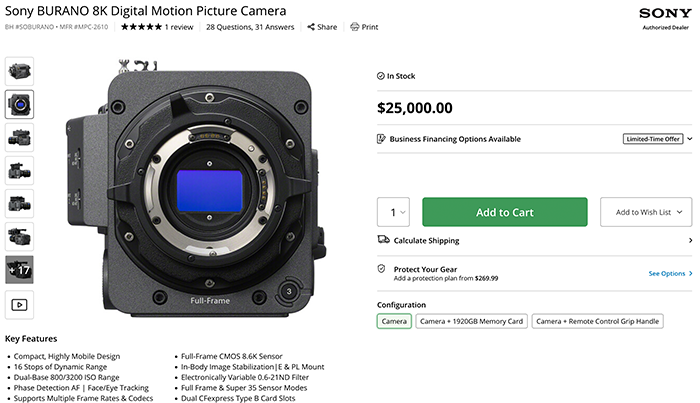Select the front-sensor view thumbnail
Screen dimensions: 700x403
pos(19,104)
